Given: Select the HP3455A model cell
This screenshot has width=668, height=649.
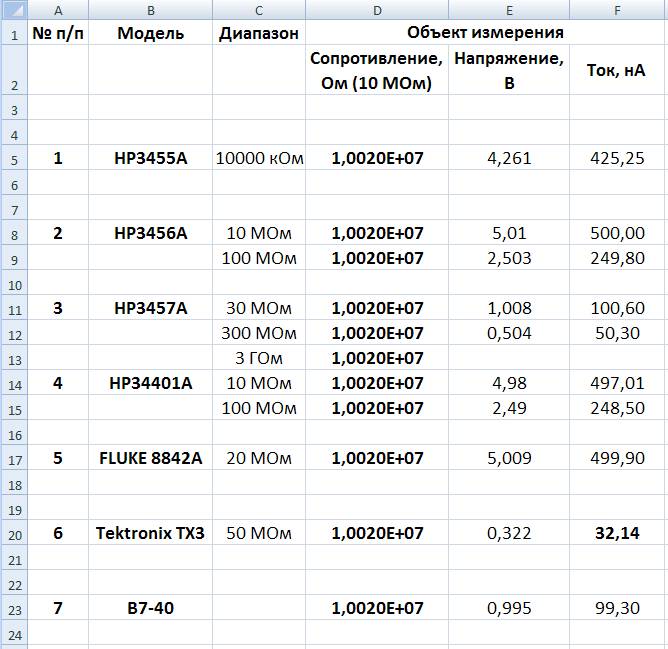Looking at the screenshot, I should (150, 158).
